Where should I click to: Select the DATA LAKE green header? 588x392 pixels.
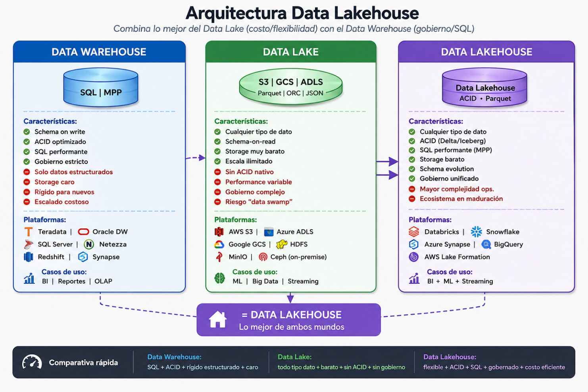point(291,52)
